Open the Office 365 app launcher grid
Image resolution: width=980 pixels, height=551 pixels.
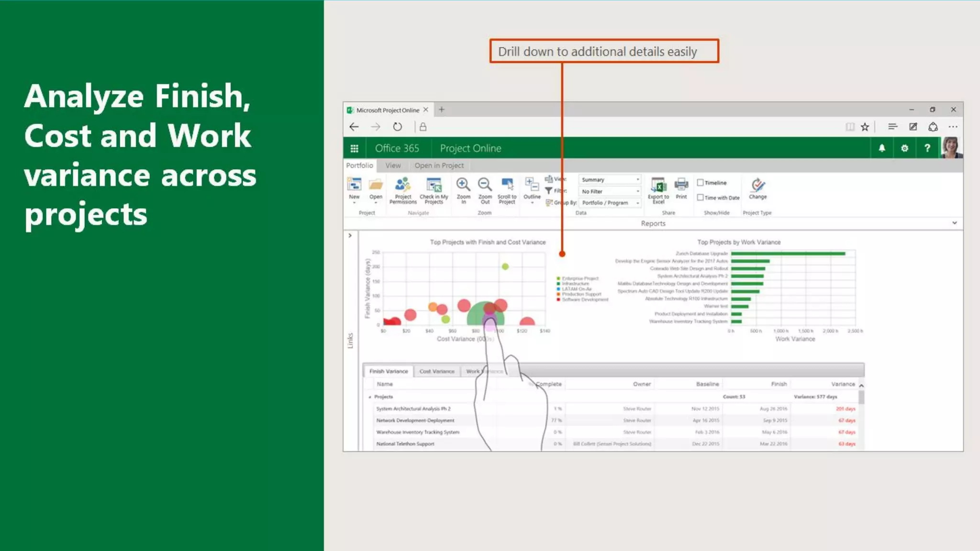[x=354, y=148]
